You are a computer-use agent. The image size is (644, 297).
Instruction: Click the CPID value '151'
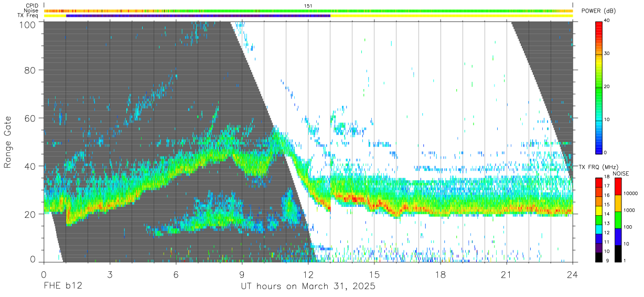[308, 5]
